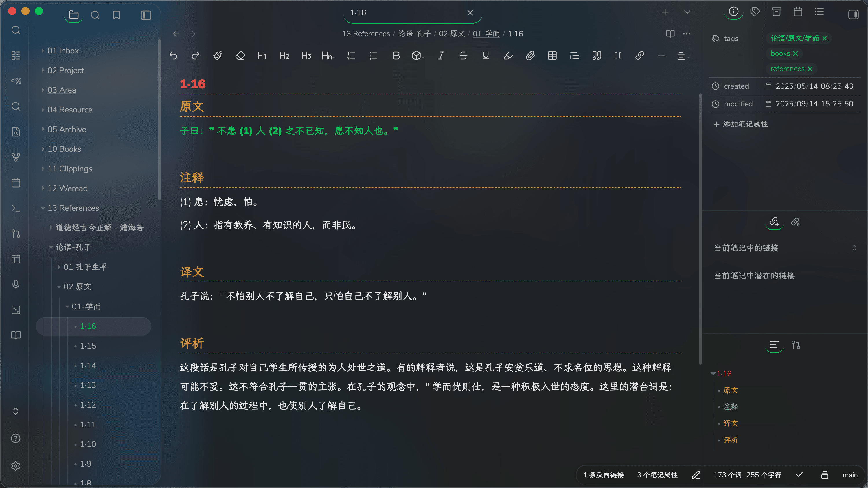Apply the H3 heading format

click(x=306, y=56)
